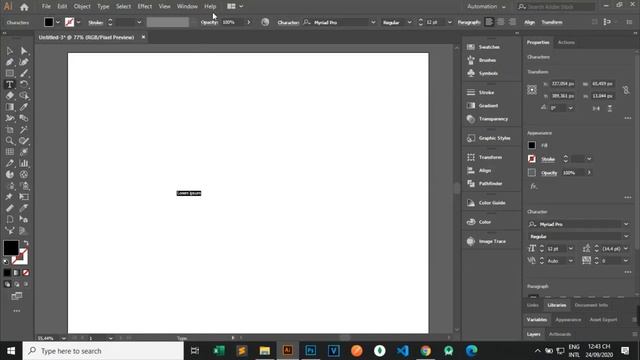Swap fill and stroke arrows in toolbar
Screen dimensions: 640x360
pos(26,243)
